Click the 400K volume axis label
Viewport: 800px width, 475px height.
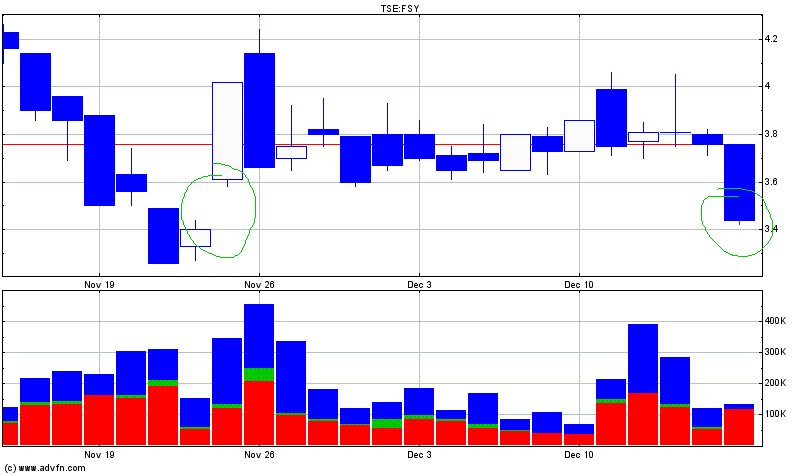coord(776,321)
